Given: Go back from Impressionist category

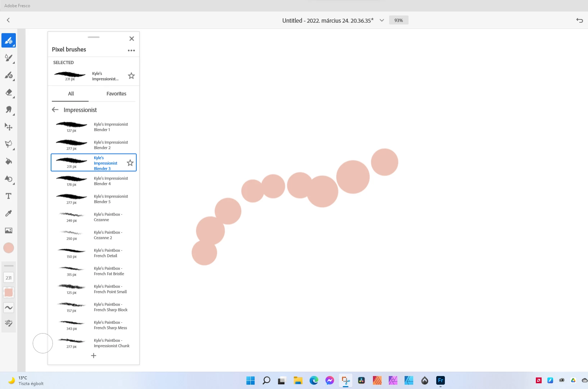Looking at the screenshot, I should click(55, 110).
